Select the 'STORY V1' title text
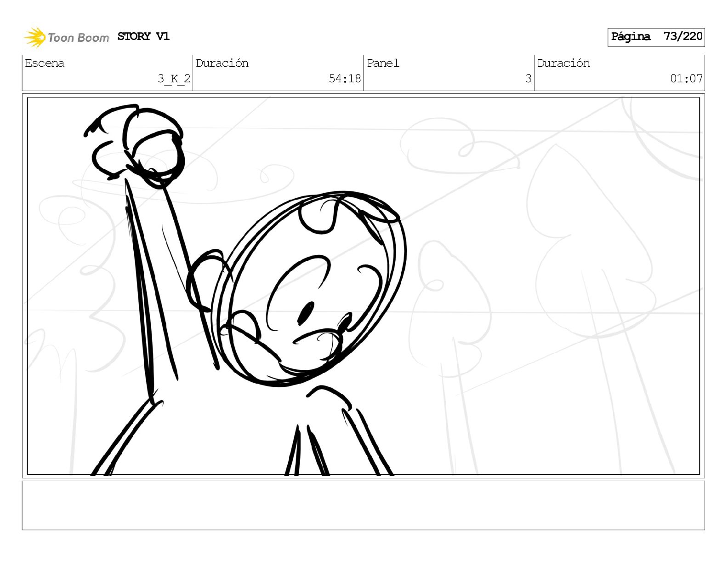 click(143, 36)
